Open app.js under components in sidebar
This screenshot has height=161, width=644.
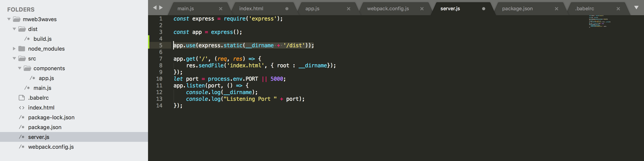pos(46,78)
